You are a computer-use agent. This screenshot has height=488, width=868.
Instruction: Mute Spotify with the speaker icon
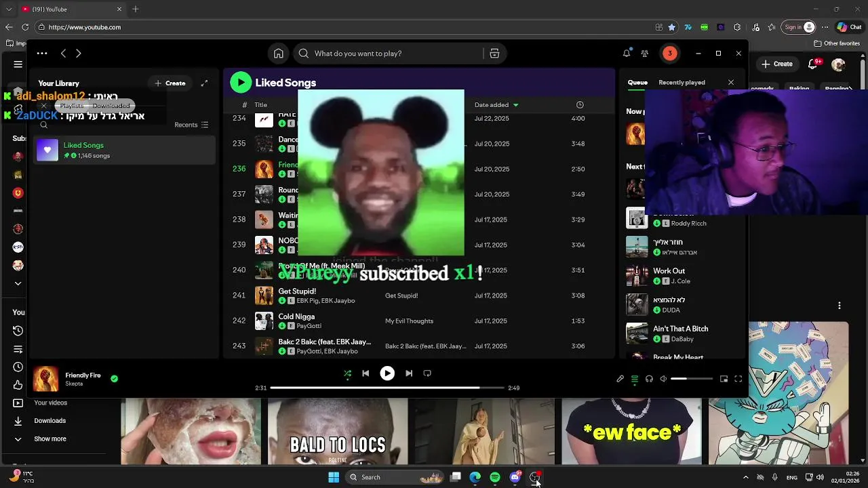(x=663, y=379)
